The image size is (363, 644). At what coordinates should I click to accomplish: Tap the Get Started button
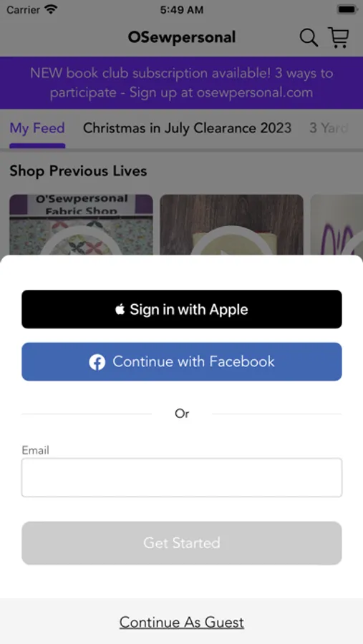click(182, 543)
